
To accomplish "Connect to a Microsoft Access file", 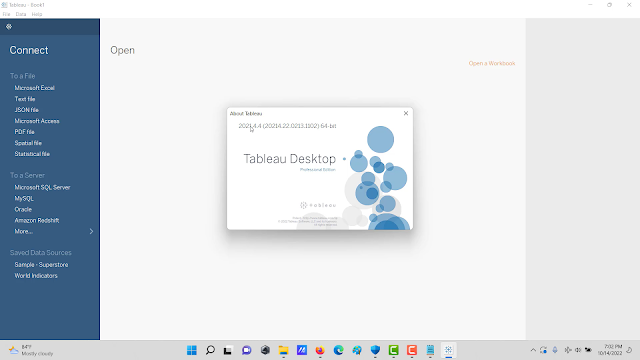I will pyautogui.click(x=37, y=121).
